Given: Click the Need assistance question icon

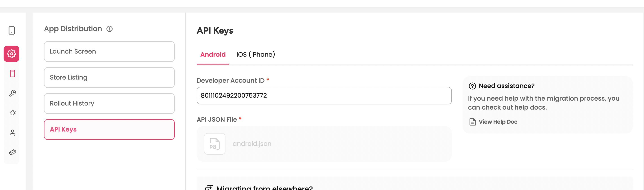Looking at the screenshot, I should tap(472, 86).
